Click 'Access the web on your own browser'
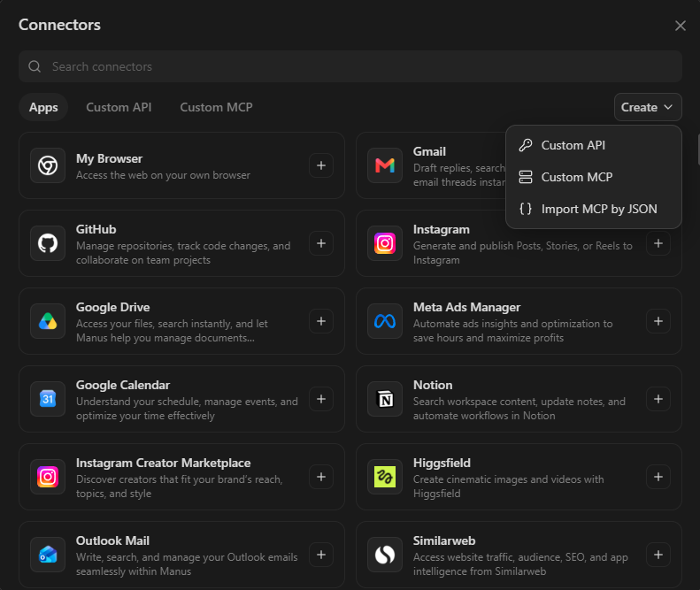 click(x=163, y=175)
